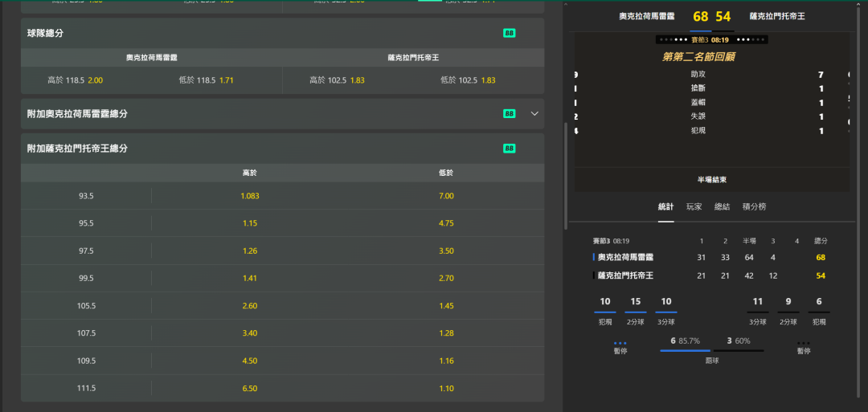
Task: Click the left pagination dots beside 賽節3
Action: pos(674,40)
